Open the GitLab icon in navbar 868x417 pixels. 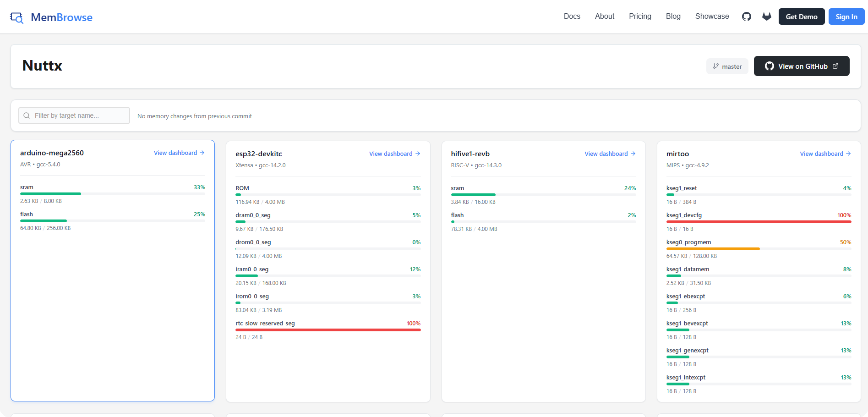tap(767, 16)
